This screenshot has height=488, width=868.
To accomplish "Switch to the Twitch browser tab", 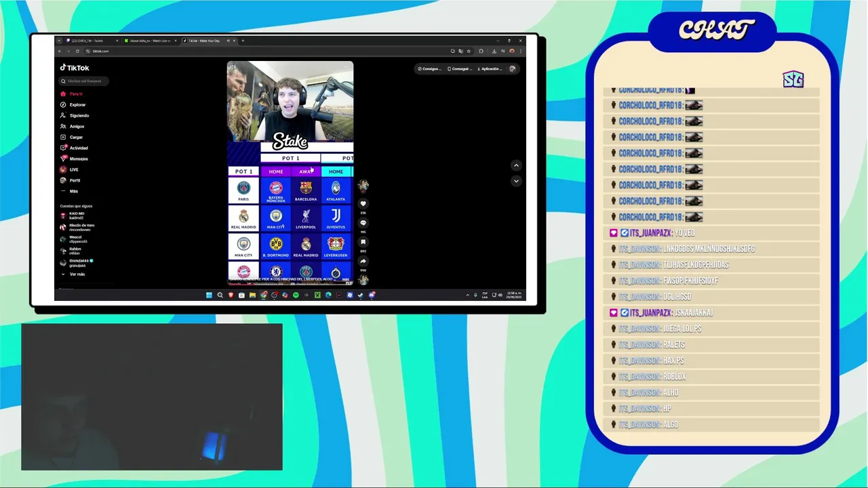I will pos(91,41).
